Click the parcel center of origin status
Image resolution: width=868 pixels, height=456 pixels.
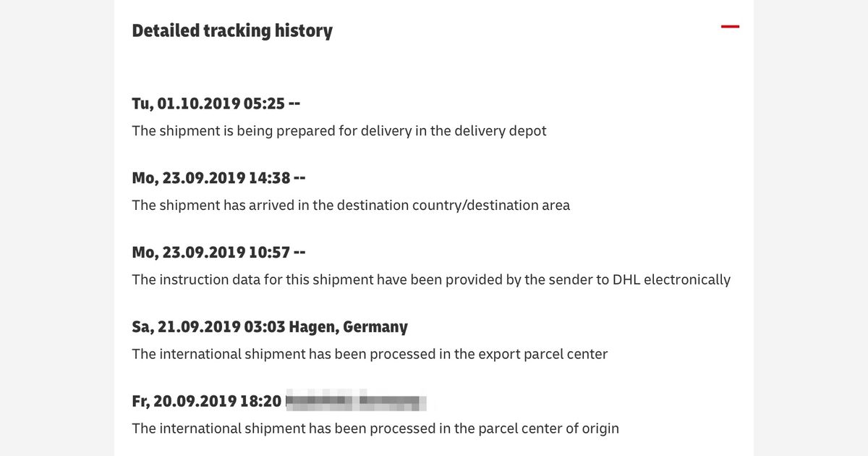click(375, 428)
